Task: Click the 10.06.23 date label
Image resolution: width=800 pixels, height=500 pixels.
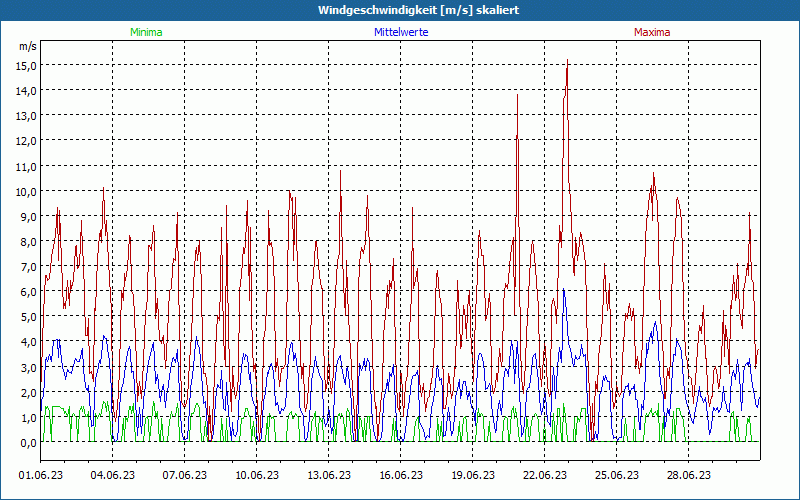Action: coord(257,475)
